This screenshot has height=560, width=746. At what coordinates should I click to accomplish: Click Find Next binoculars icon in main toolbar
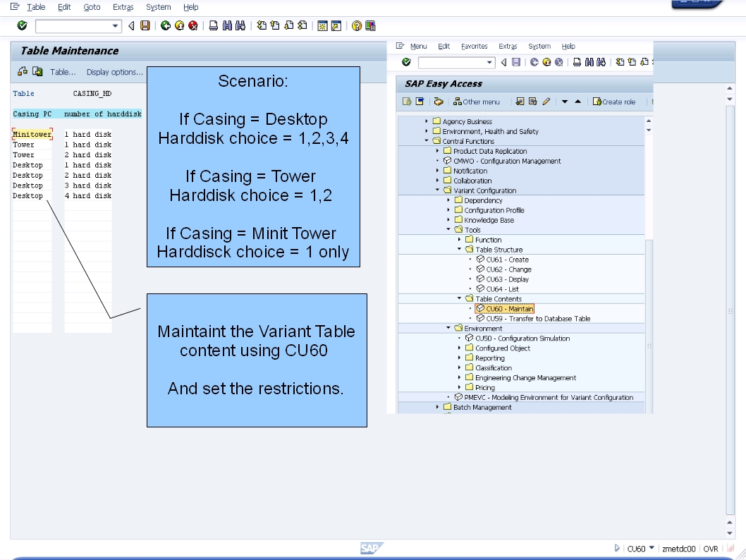tap(240, 25)
